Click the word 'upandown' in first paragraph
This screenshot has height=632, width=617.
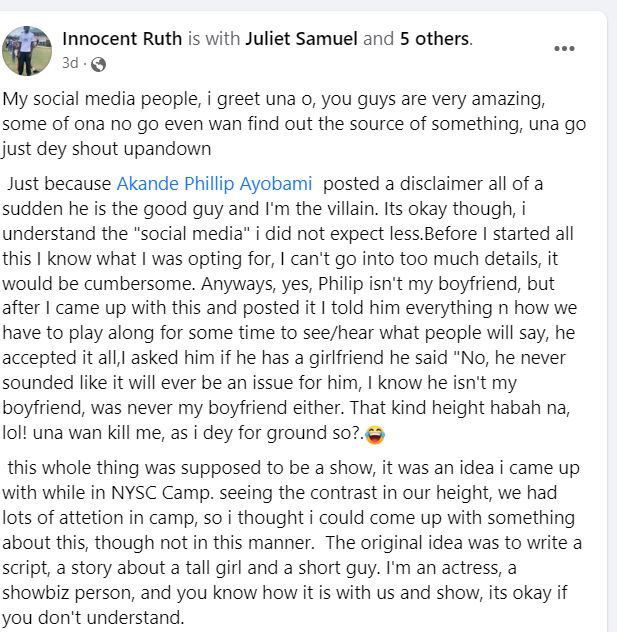[x=167, y=149]
